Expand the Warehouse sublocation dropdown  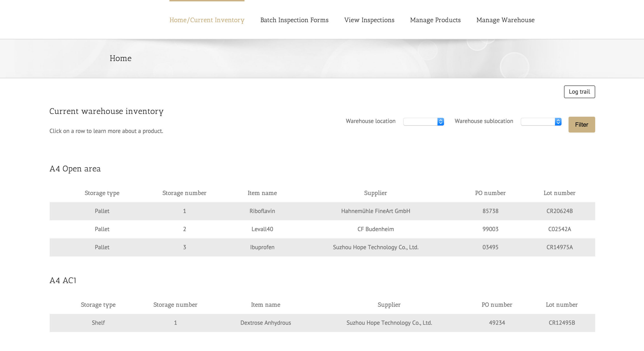click(x=541, y=122)
